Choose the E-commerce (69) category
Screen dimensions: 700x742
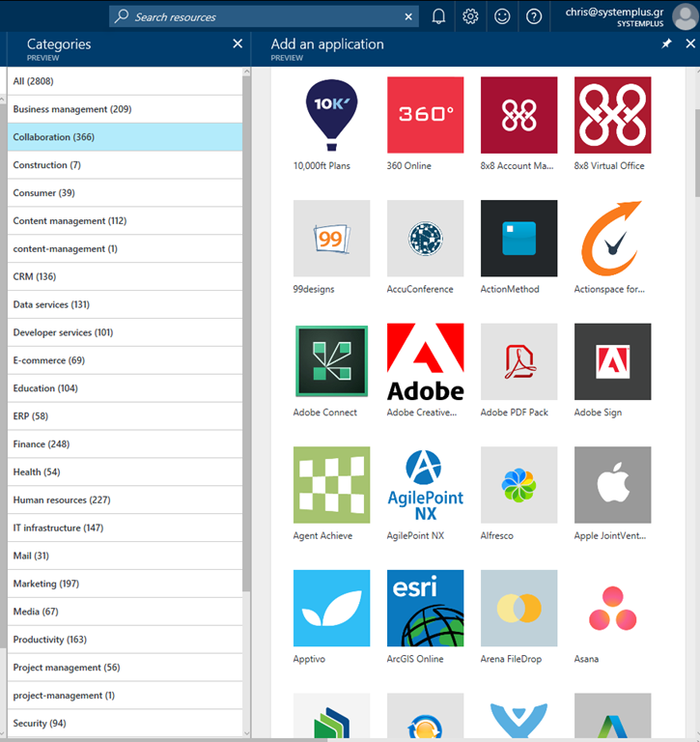coord(125,360)
